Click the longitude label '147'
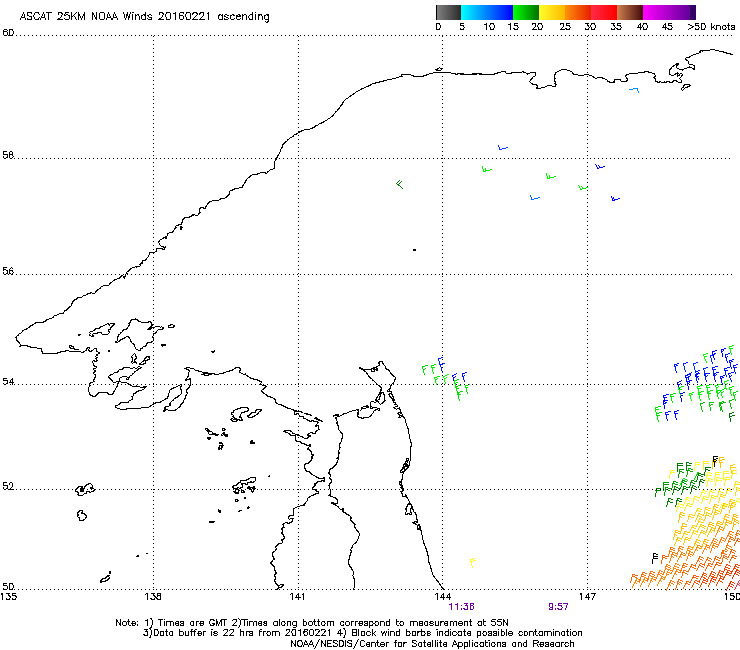The image size is (740, 650). click(x=587, y=597)
